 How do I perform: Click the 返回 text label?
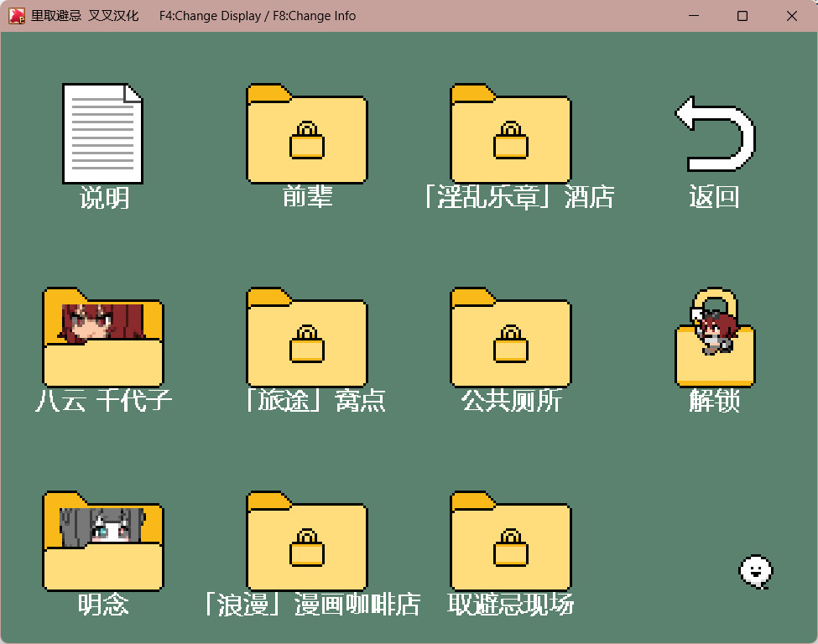click(x=714, y=197)
